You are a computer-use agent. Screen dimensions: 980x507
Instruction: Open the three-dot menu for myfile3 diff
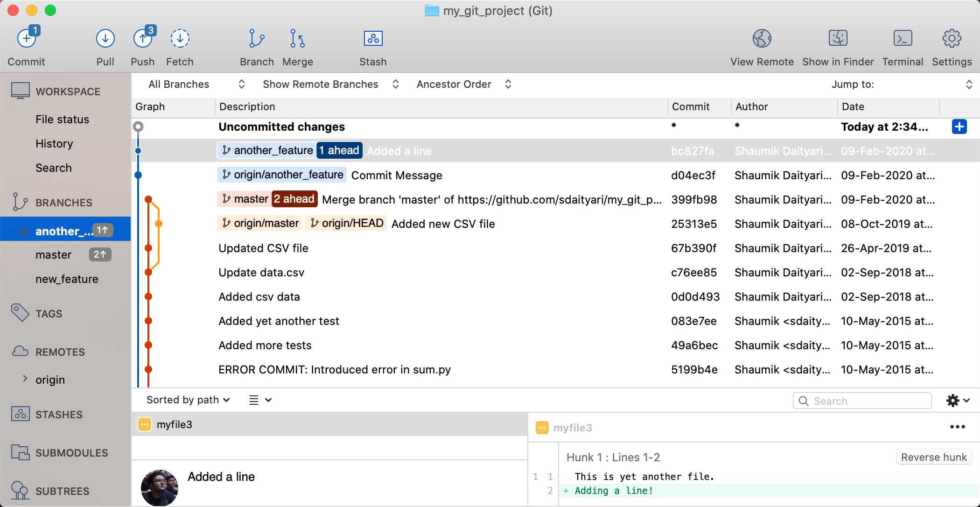point(957,427)
